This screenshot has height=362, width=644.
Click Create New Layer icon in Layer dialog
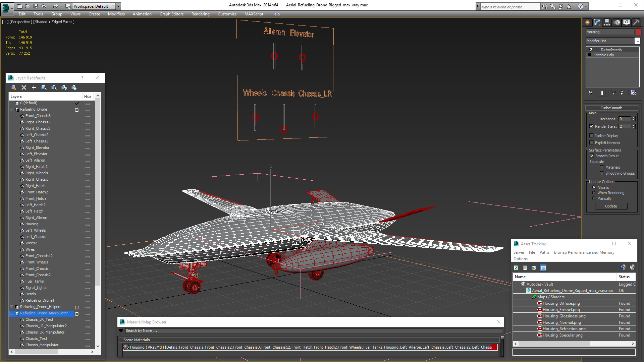[x=14, y=87]
